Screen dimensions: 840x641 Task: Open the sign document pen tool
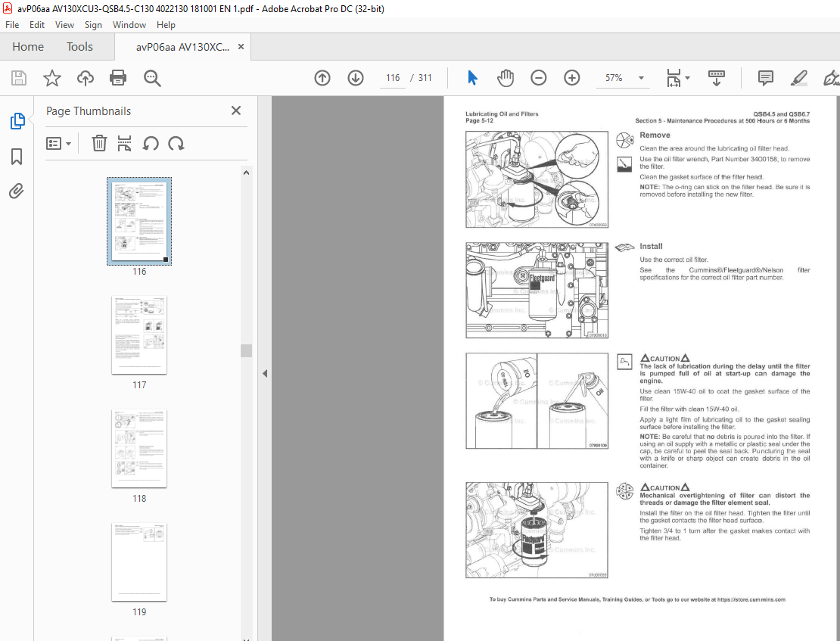pyautogui.click(x=832, y=78)
